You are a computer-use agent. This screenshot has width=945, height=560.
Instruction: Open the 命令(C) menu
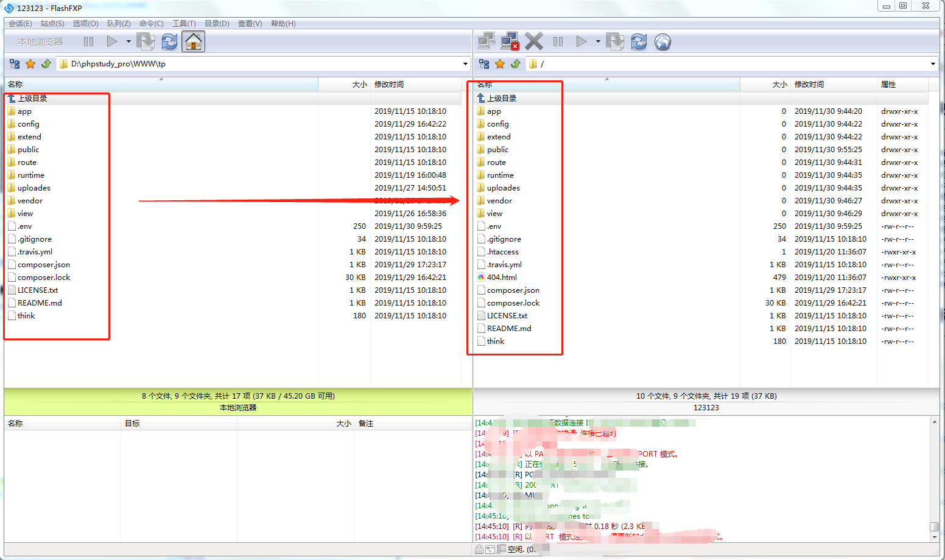pyautogui.click(x=152, y=24)
